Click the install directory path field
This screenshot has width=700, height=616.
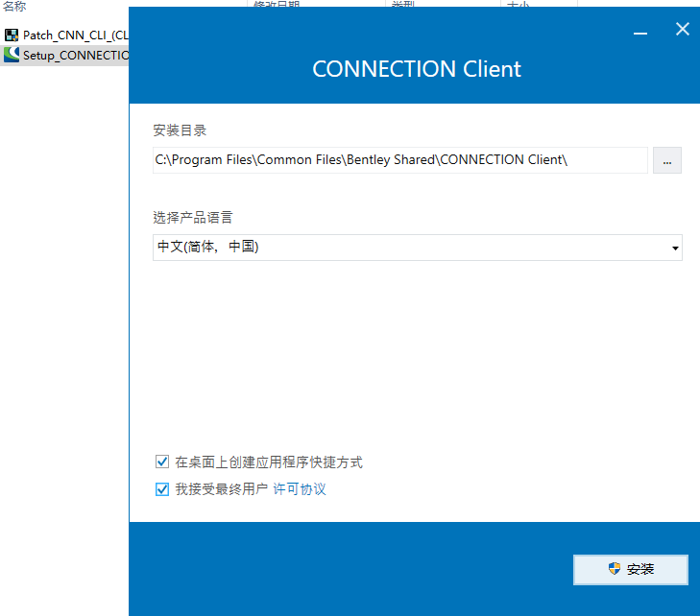pos(399,160)
